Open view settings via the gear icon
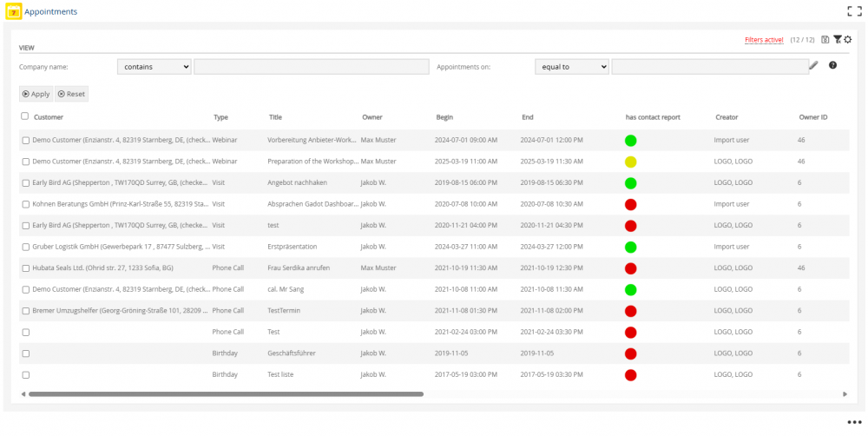Screen dimensions: 868x436 848,40
